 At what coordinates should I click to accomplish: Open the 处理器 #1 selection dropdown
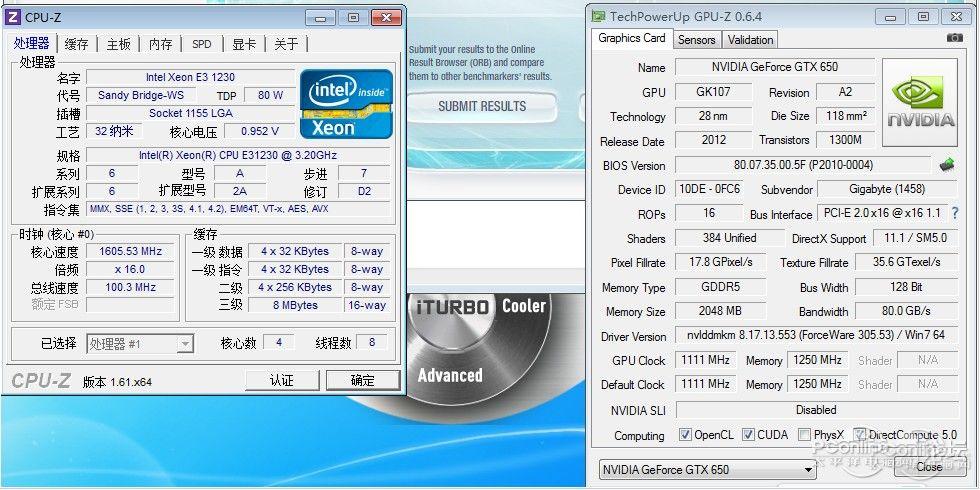[x=140, y=343]
